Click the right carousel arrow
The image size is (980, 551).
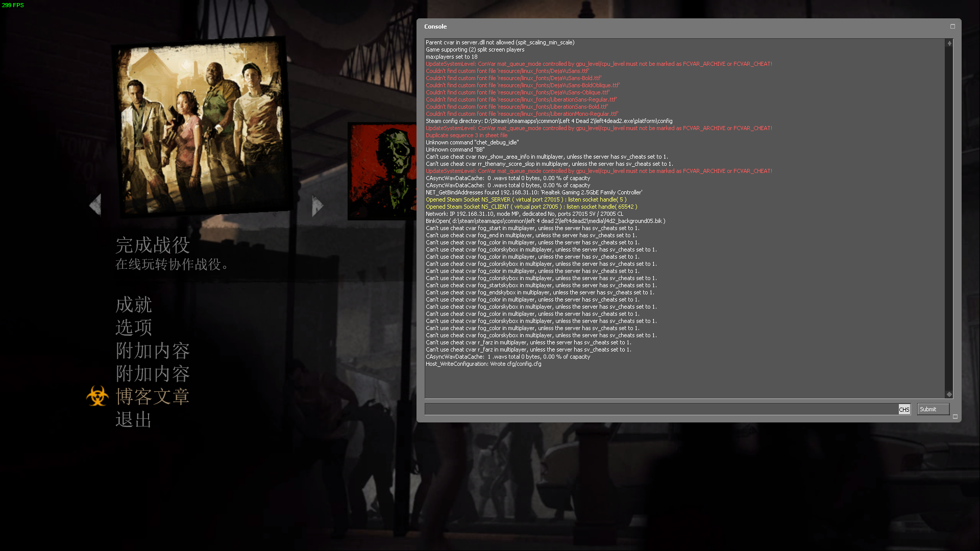click(317, 206)
